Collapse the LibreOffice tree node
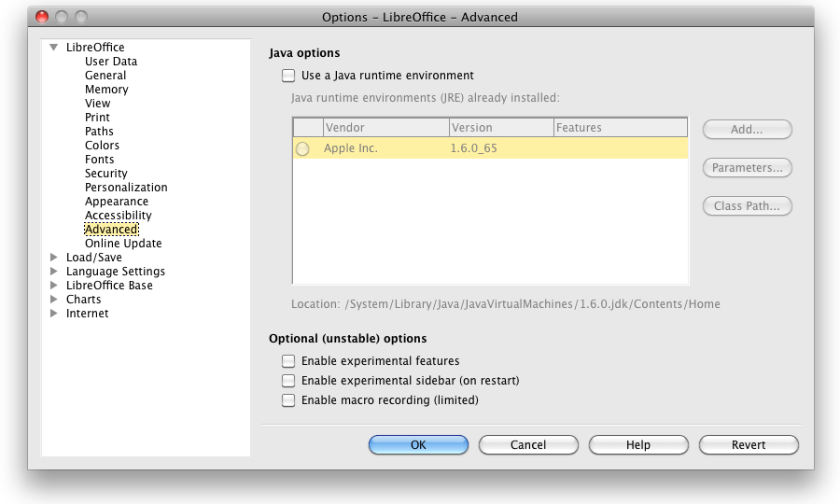This screenshot has height=504, width=840. pos(53,47)
